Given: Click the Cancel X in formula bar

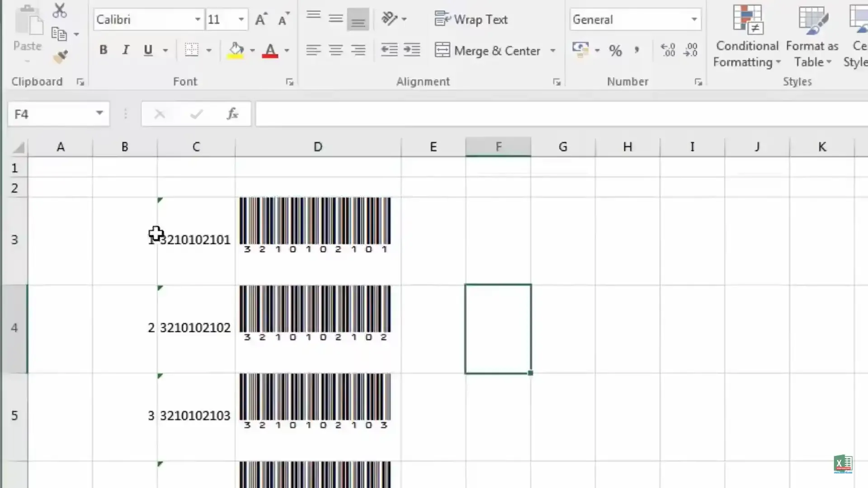Looking at the screenshot, I should coord(160,114).
